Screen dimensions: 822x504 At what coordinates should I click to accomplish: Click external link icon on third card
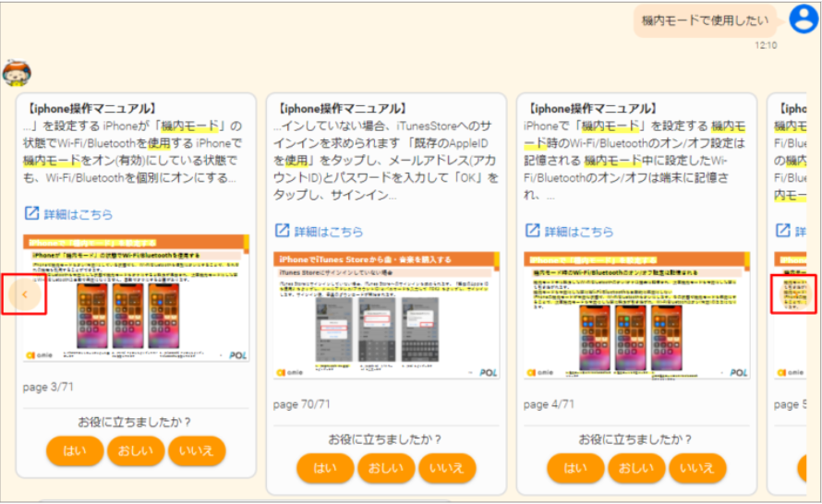pyautogui.click(x=532, y=231)
